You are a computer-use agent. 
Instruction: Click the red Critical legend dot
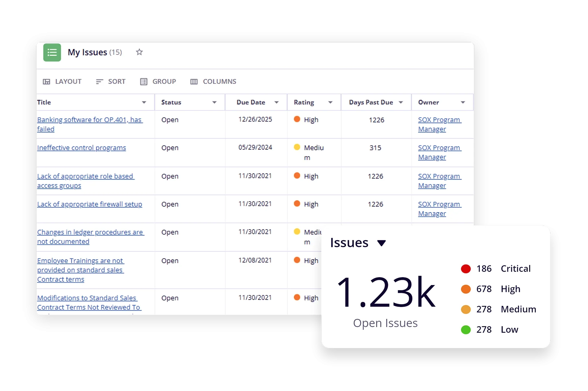(x=466, y=269)
